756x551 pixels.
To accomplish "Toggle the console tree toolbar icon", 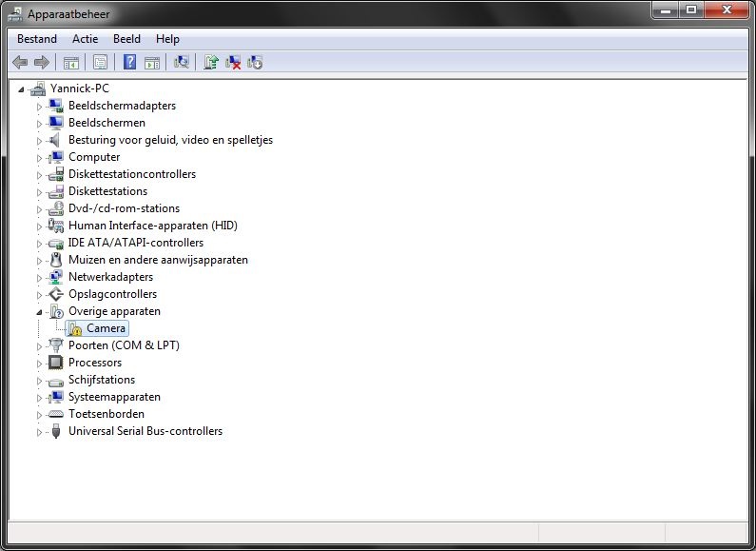I will (x=71, y=62).
